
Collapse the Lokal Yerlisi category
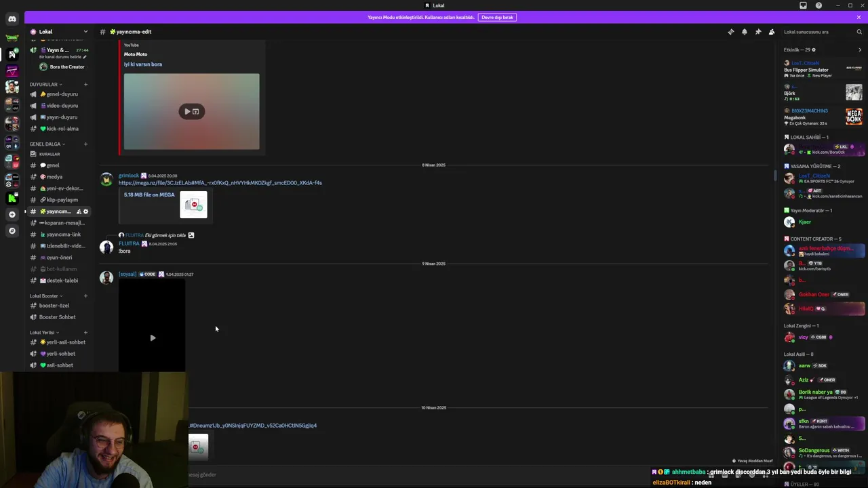(x=44, y=333)
